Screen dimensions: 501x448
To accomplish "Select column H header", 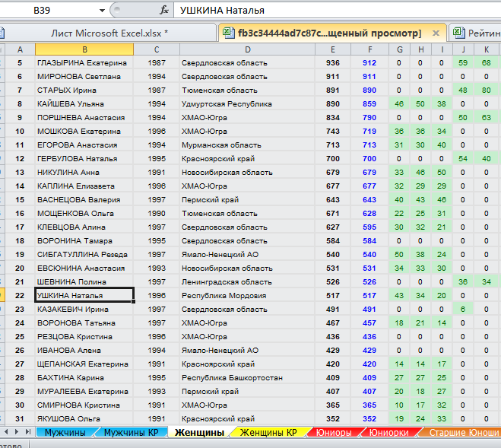I will tap(421, 49).
